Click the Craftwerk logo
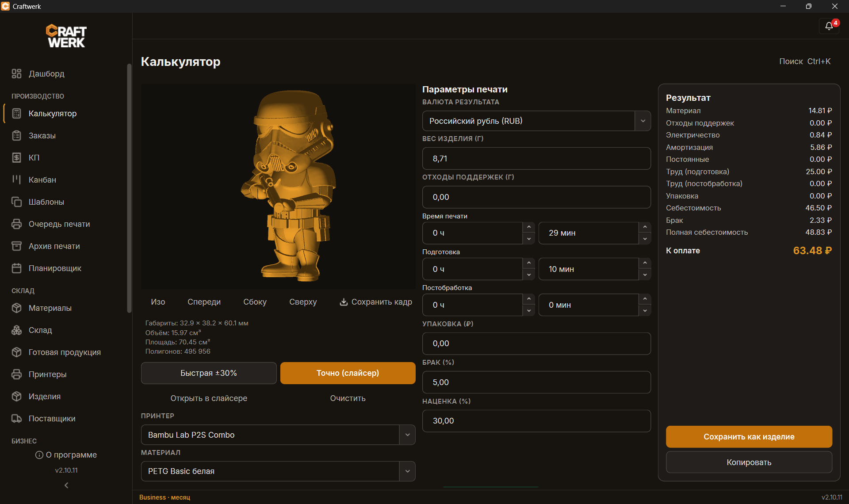 pos(66,36)
